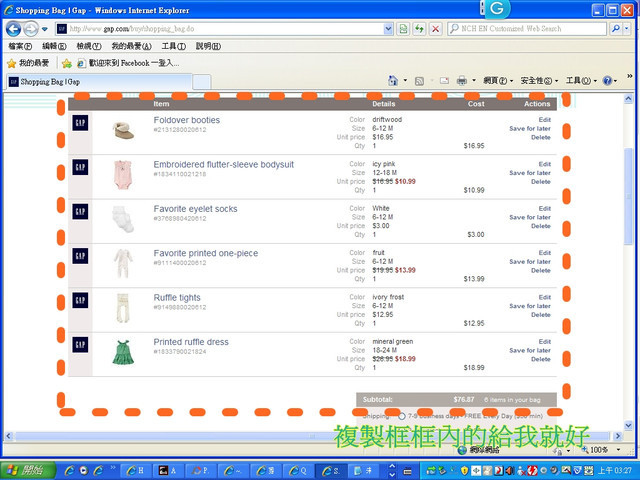Open the 安全性(S) command bar dropdown

pos(539,81)
